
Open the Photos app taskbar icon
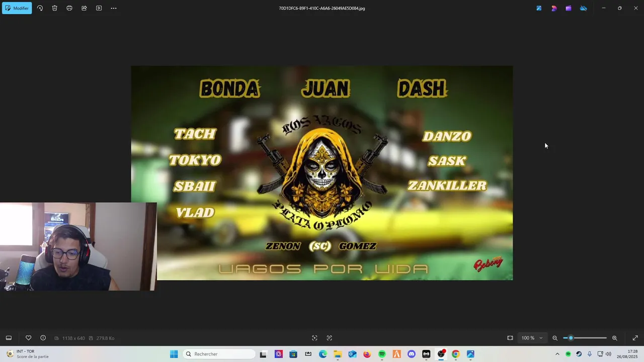point(470,354)
